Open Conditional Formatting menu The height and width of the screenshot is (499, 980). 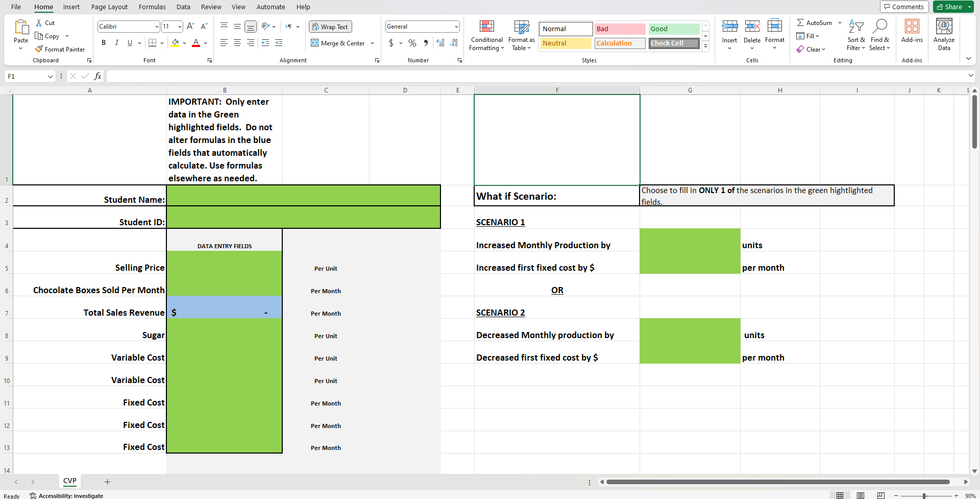pos(487,36)
